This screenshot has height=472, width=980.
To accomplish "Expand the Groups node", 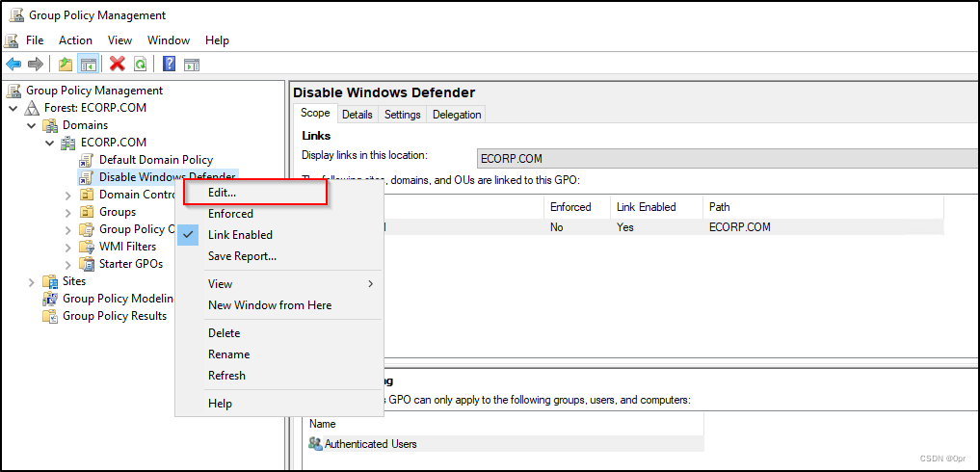I will coord(68,213).
